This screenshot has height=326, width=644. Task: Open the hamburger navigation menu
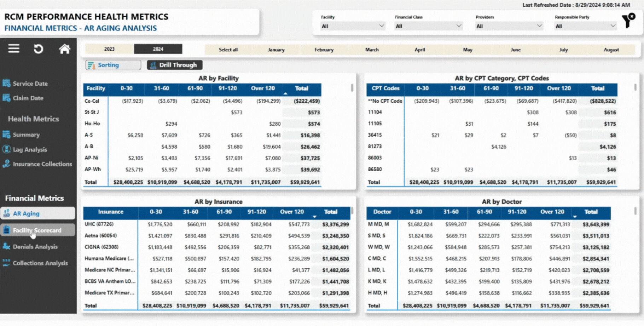pyautogui.click(x=13, y=48)
